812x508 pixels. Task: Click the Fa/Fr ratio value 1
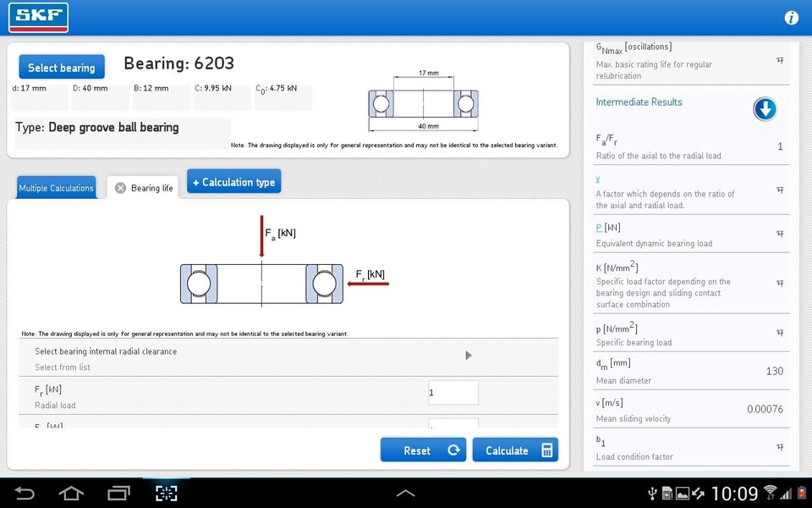[780, 146]
